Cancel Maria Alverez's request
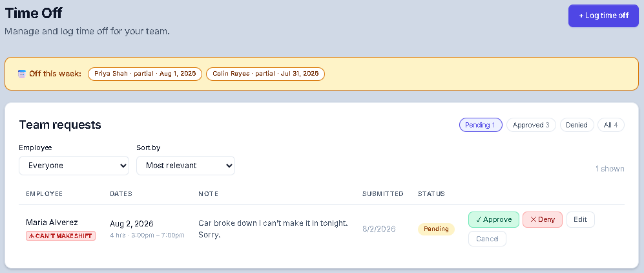This screenshot has width=644, height=273. (487, 239)
